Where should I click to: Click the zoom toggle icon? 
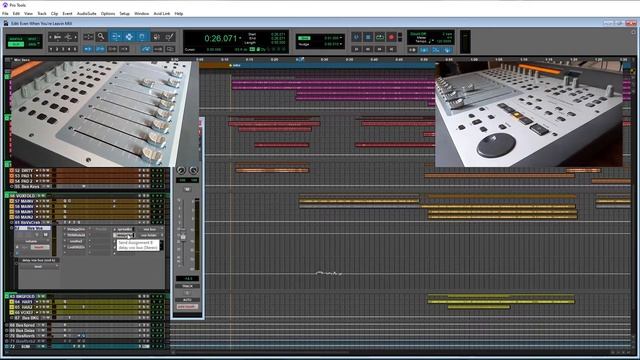(x=88, y=37)
